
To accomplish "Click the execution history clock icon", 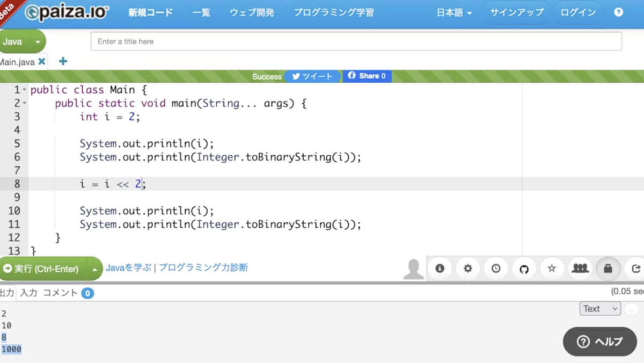I will point(496,268).
